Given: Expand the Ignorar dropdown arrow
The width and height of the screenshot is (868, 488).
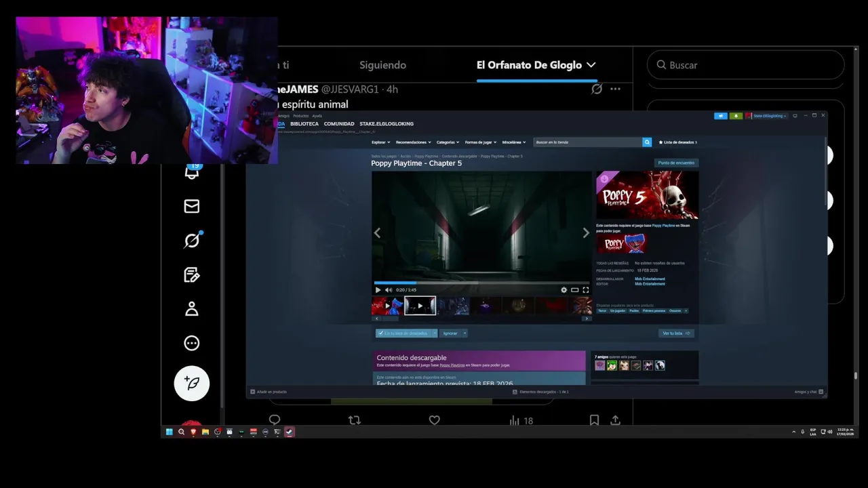Looking at the screenshot, I should (465, 333).
